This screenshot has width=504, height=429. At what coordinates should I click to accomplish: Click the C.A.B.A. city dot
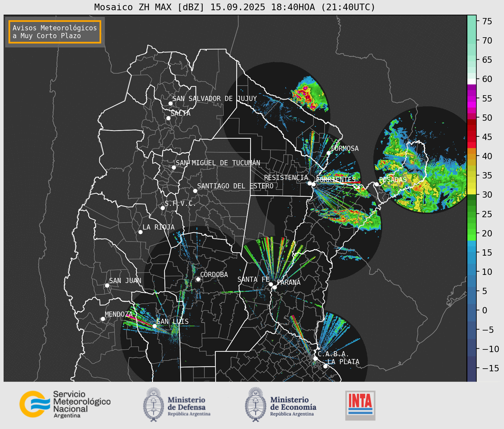(315, 358)
